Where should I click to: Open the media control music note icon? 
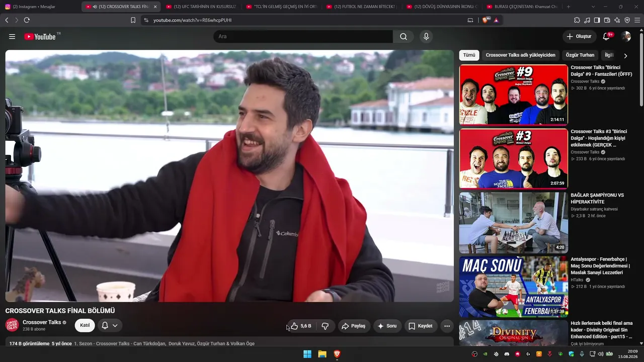tap(587, 20)
